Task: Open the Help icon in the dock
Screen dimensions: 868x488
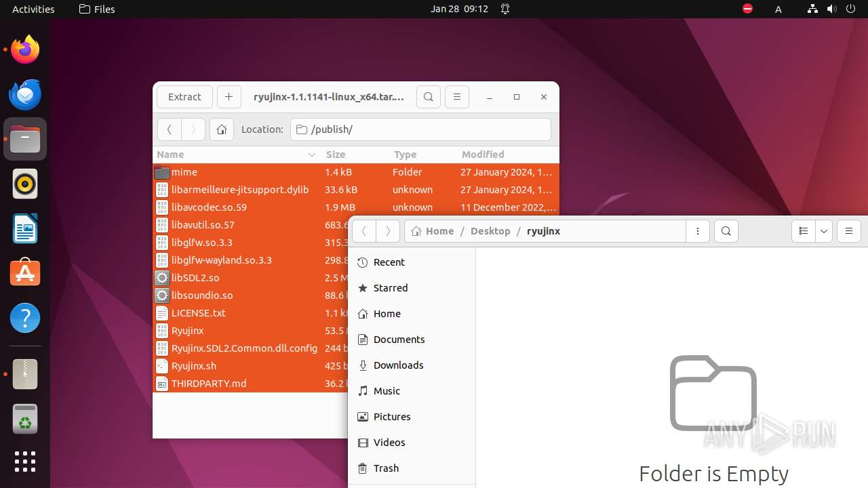Action: [25, 318]
